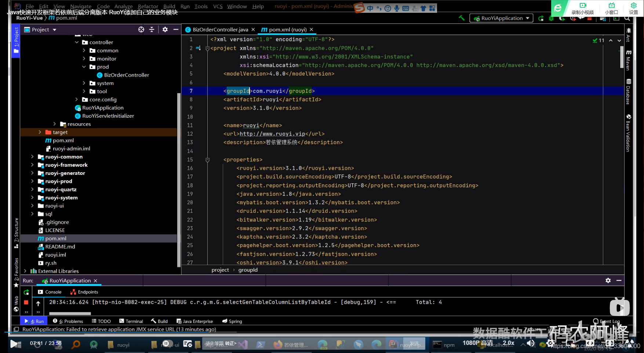Open the Database tool window
The height and width of the screenshot is (353, 644).
click(628, 92)
